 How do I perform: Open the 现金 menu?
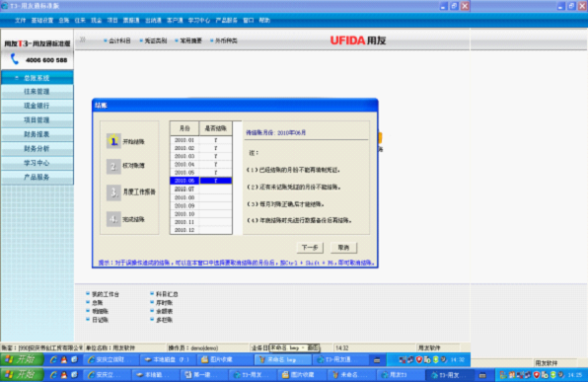click(x=97, y=21)
